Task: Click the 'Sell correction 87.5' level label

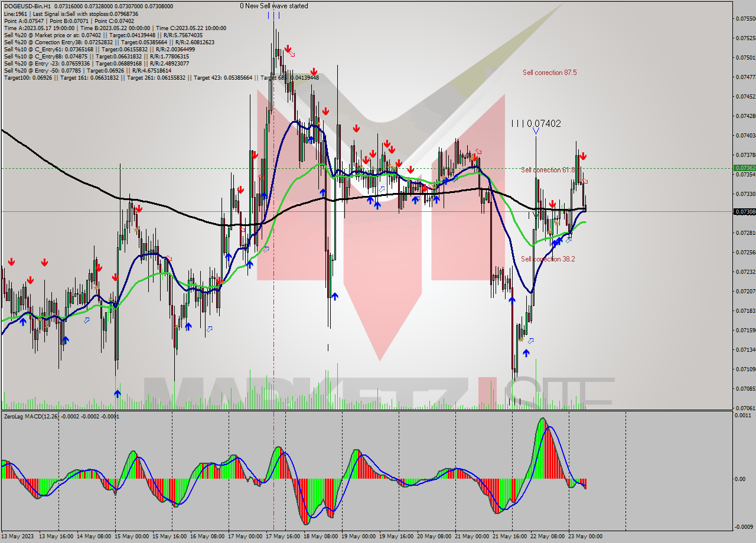Action: click(x=549, y=73)
